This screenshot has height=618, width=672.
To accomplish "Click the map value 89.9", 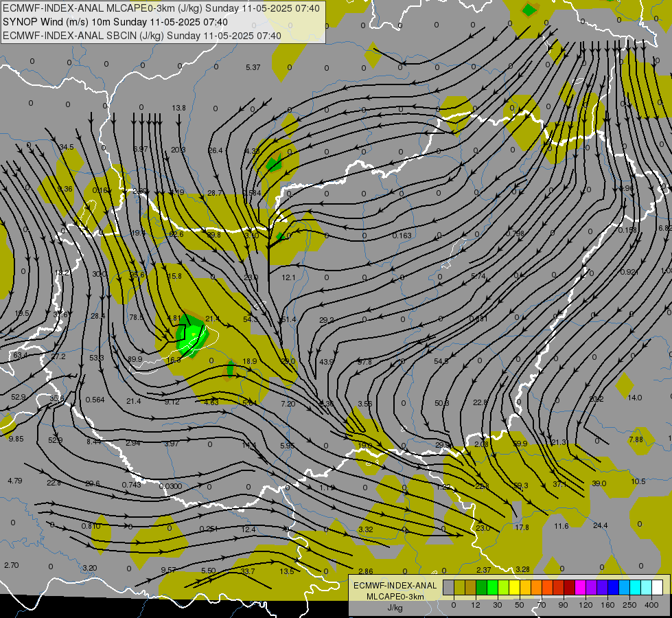I will pos(135,359).
